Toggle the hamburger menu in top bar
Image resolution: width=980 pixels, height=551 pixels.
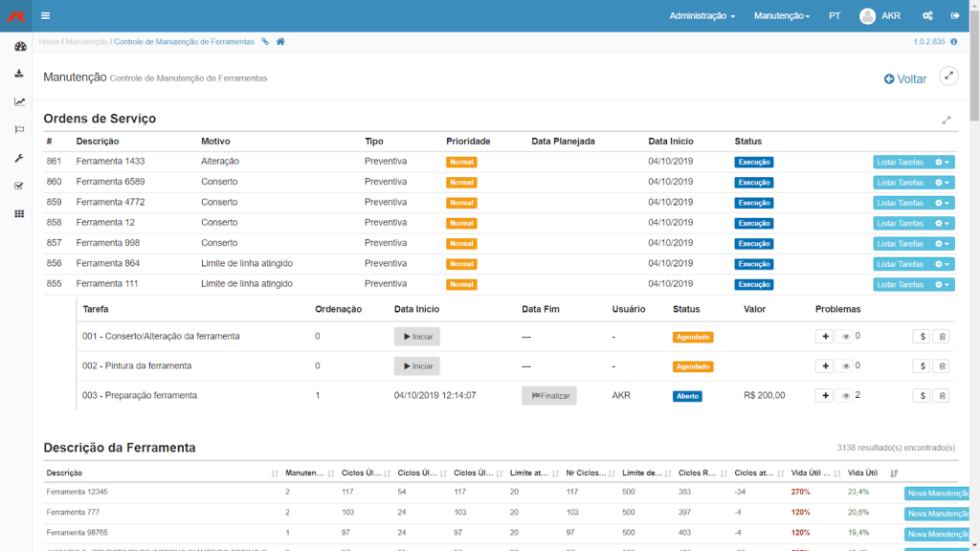46,16
